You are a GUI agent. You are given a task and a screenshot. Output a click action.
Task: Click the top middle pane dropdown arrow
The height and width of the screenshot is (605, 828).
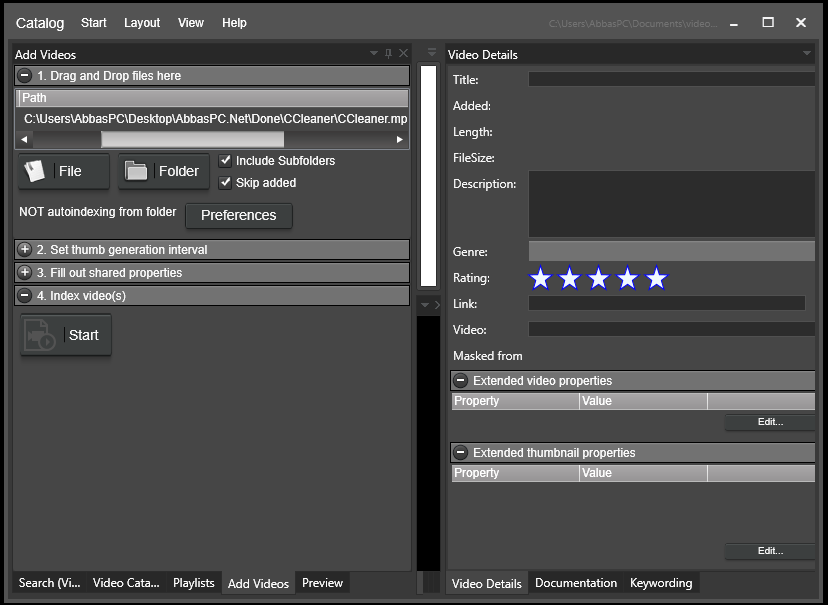tap(432, 52)
